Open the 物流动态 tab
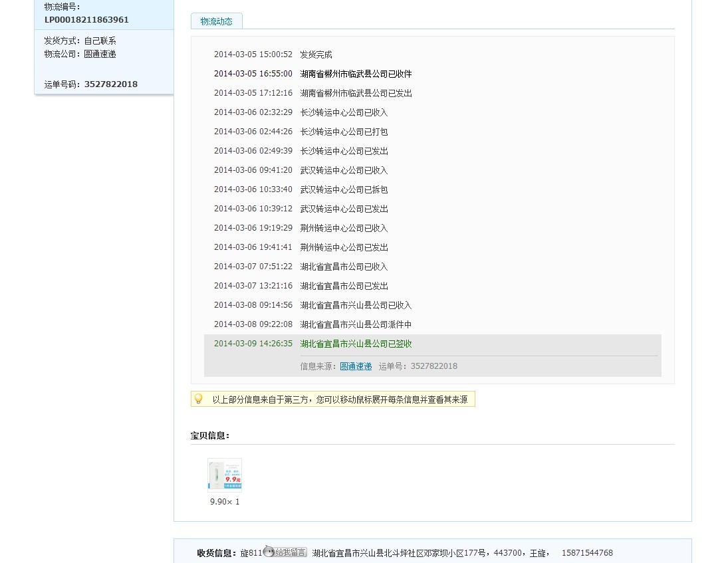 click(x=216, y=21)
